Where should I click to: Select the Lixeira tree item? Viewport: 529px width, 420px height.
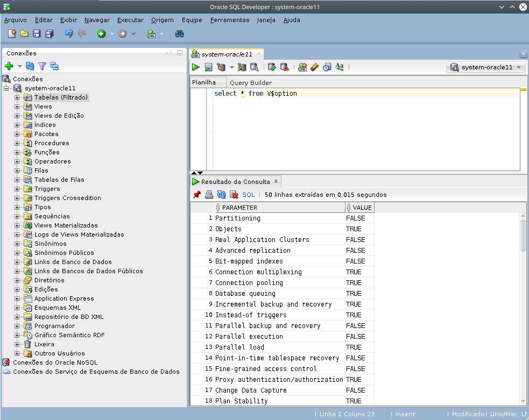tap(44, 344)
